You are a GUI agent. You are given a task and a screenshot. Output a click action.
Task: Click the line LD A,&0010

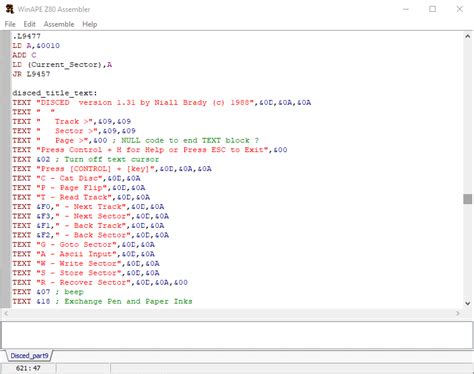tap(36, 45)
